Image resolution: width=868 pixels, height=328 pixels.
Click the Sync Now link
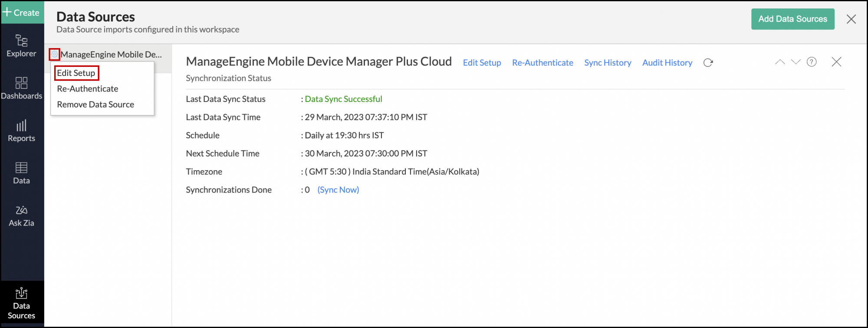coord(338,190)
